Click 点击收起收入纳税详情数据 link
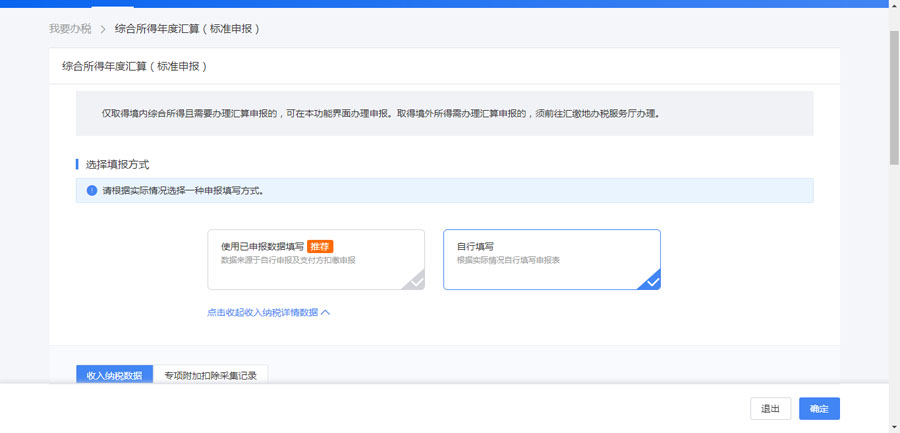The height and width of the screenshot is (433, 900). (262, 312)
